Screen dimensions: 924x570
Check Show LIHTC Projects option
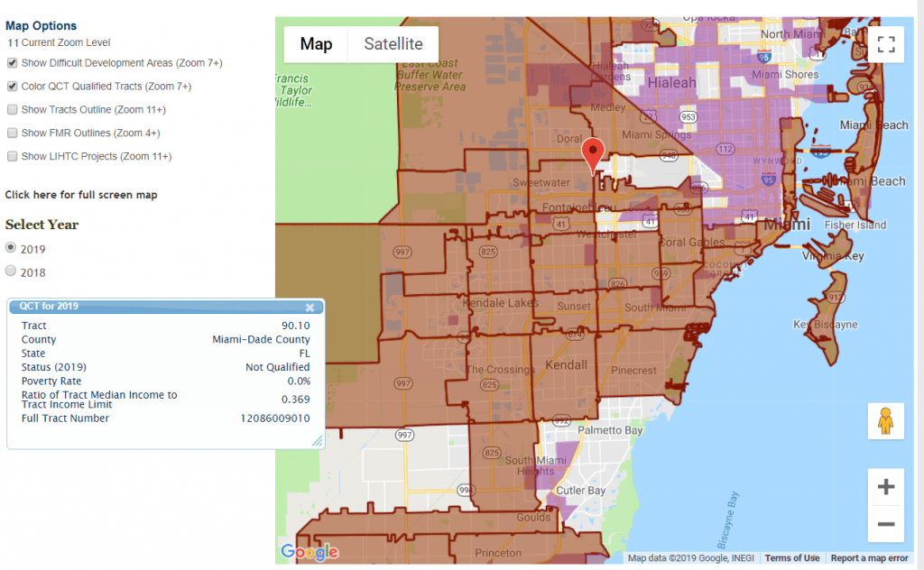pyautogui.click(x=12, y=157)
